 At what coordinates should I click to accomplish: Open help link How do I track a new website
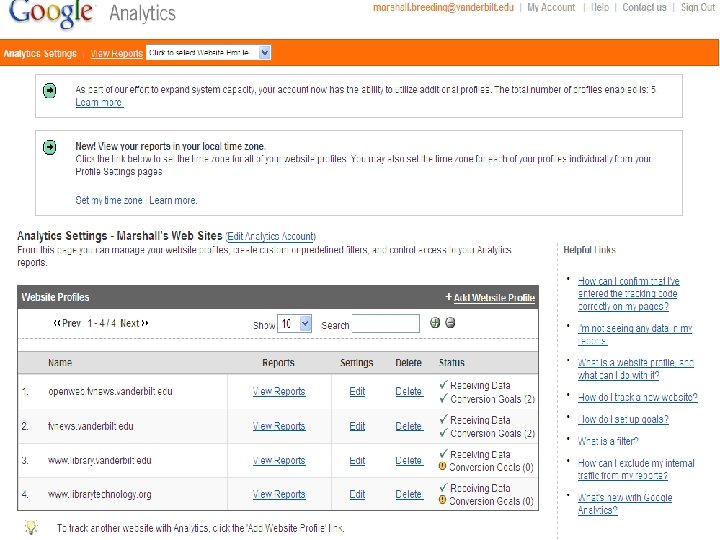(x=637, y=397)
